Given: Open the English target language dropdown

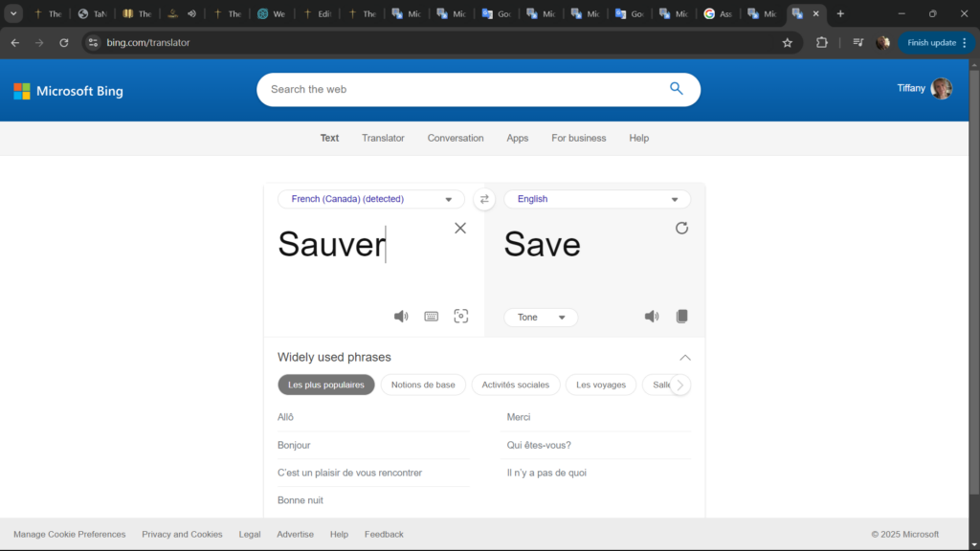Looking at the screenshot, I should click(597, 199).
